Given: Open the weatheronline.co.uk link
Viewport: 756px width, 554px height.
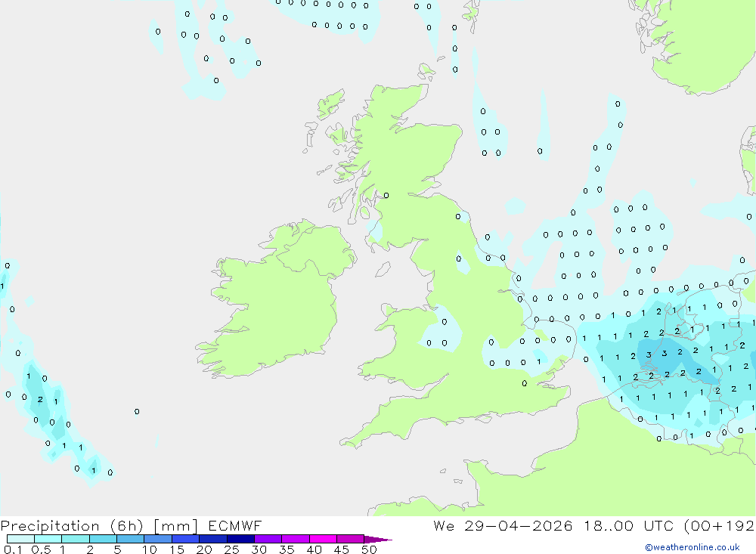Looking at the screenshot, I should [692, 547].
